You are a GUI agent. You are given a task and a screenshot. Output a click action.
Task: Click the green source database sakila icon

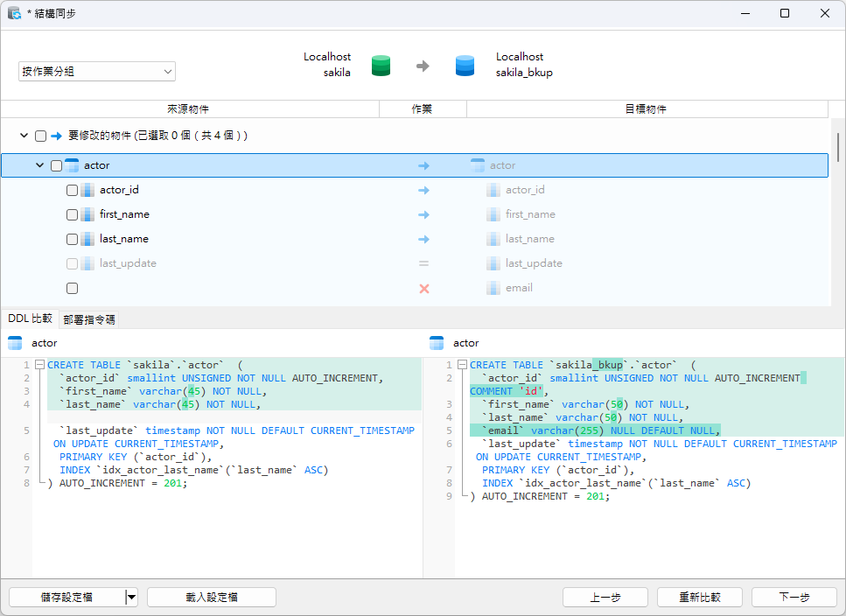[x=381, y=66]
